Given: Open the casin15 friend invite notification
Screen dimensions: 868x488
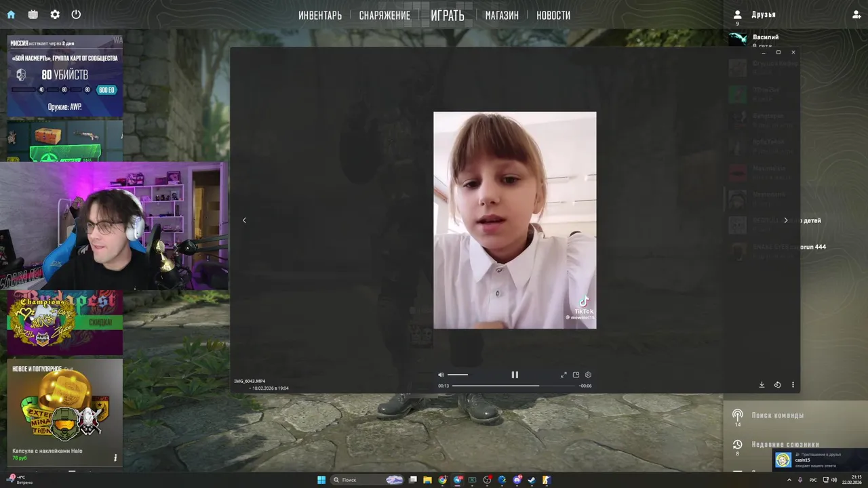Looking at the screenshot, I should (820, 460).
